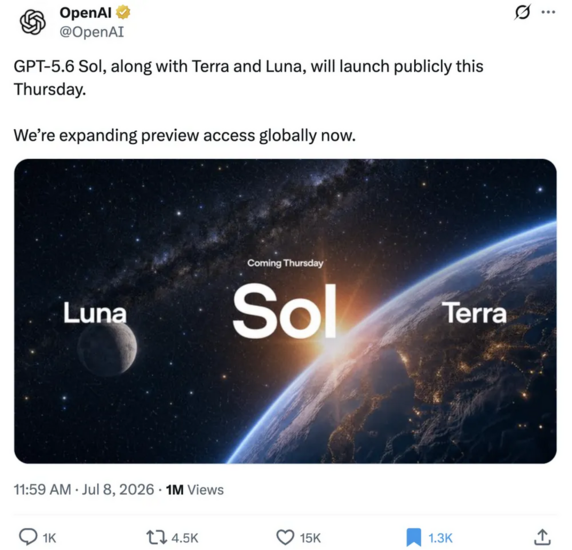View the 1M Views analytics
Screen dimensions: 572x550
[x=195, y=489]
